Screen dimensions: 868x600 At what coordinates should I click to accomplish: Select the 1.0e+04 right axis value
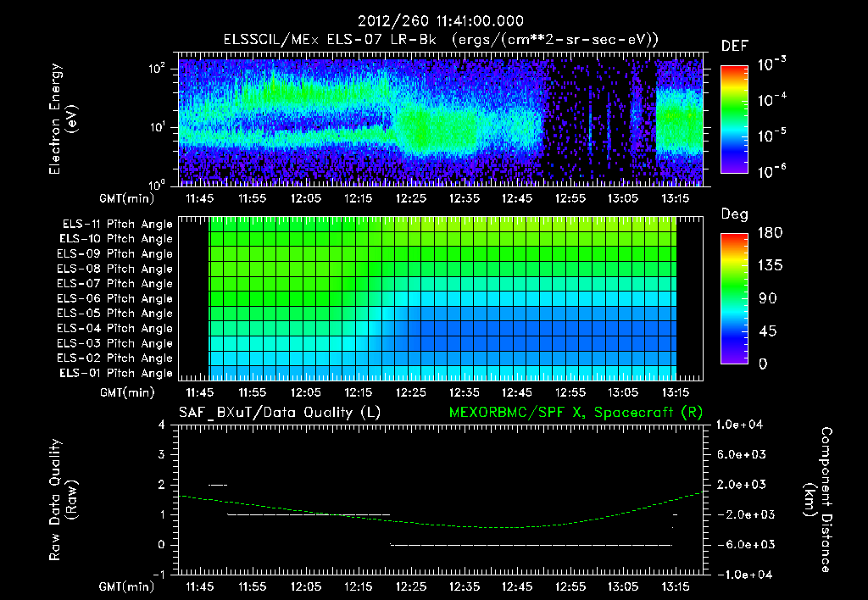click(x=739, y=425)
